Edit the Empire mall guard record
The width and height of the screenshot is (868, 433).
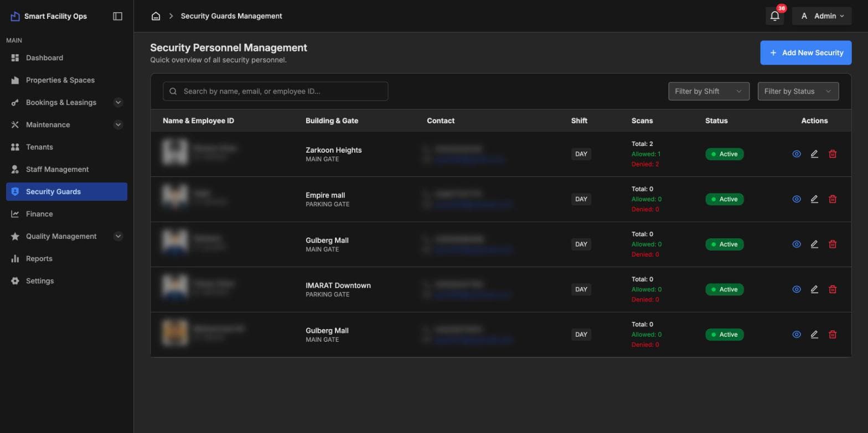(x=814, y=199)
